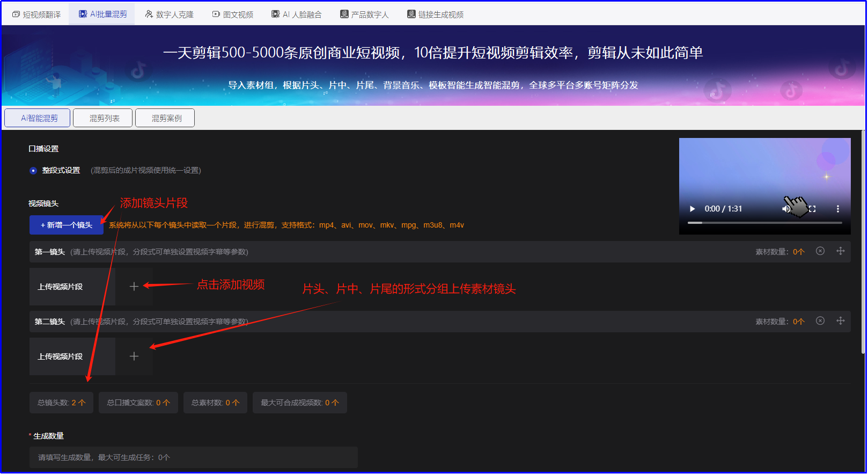Enter fullscreen on the video preview
Image resolution: width=868 pixels, height=474 pixels.
(812, 209)
